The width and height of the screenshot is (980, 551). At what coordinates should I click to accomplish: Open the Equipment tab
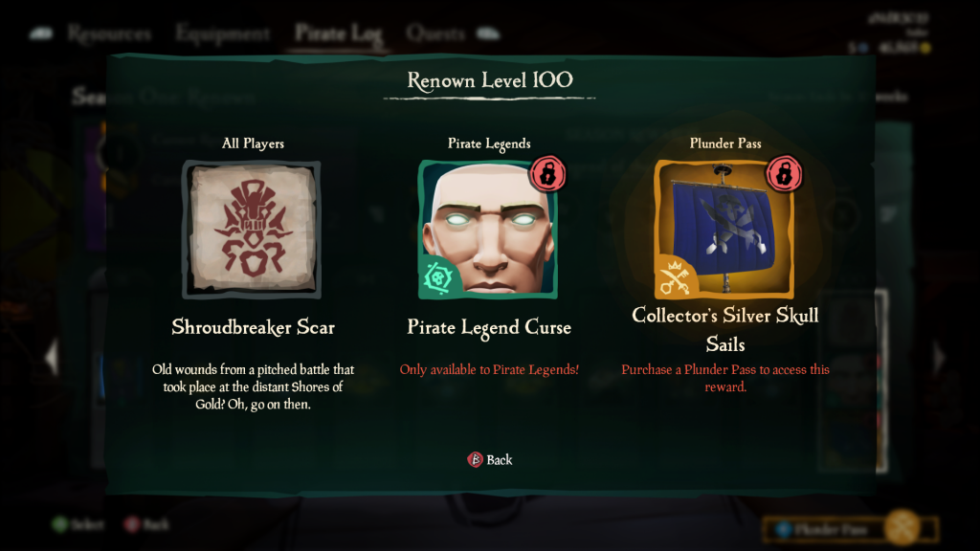click(222, 33)
